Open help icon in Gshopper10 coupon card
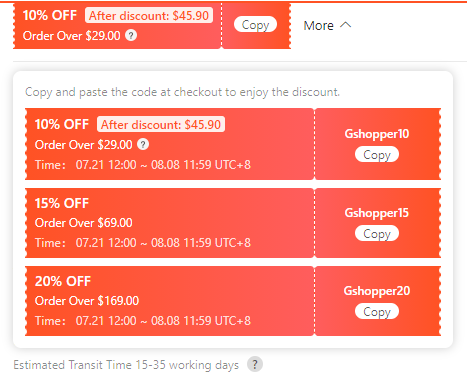Image resolution: width=467 pixels, height=374 pixels. (x=143, y=144)
